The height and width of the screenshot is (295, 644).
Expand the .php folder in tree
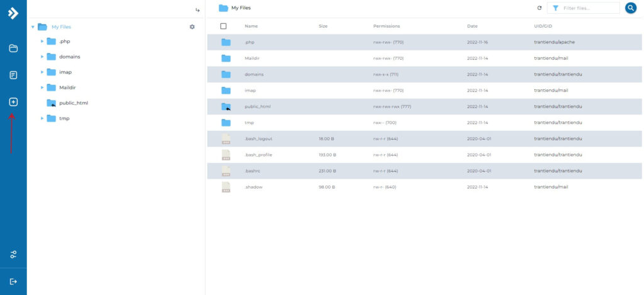click(x=42, y=42)
